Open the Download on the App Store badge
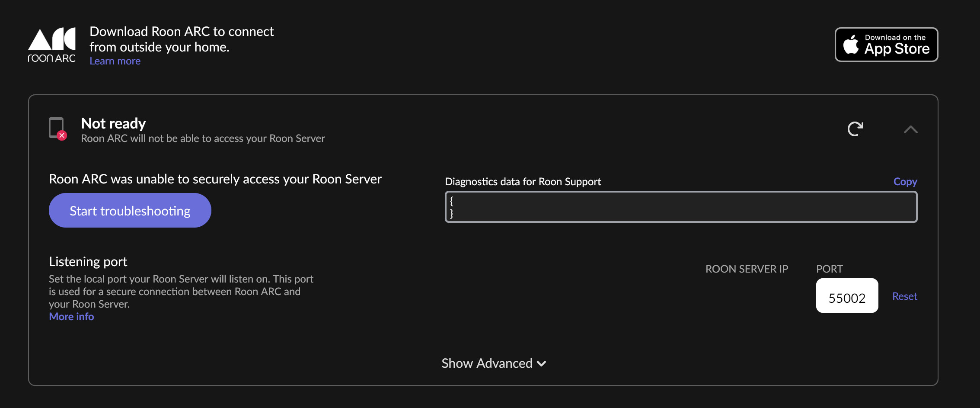The height and width of the screenshot is (408, 980). pyautogui.click(x=886, y=45)
